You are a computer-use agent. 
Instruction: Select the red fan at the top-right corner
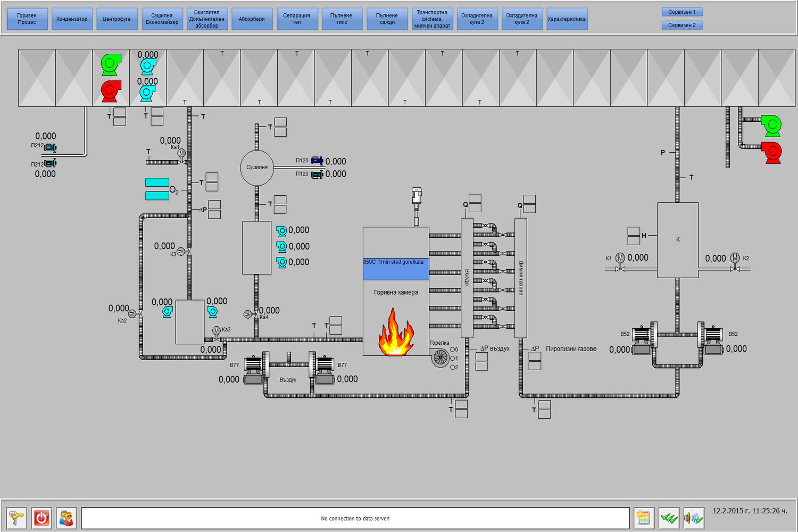(771, 153)
